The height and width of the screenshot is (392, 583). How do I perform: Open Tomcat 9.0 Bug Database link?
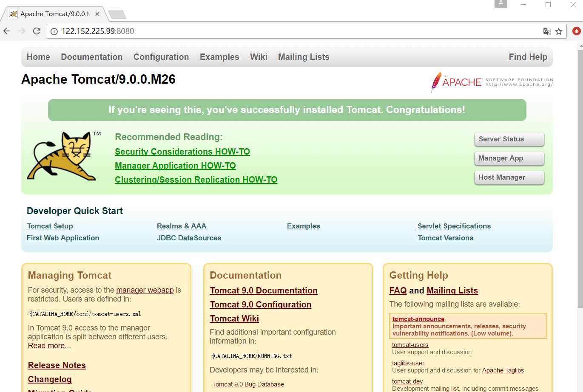(x=248, y=384)
